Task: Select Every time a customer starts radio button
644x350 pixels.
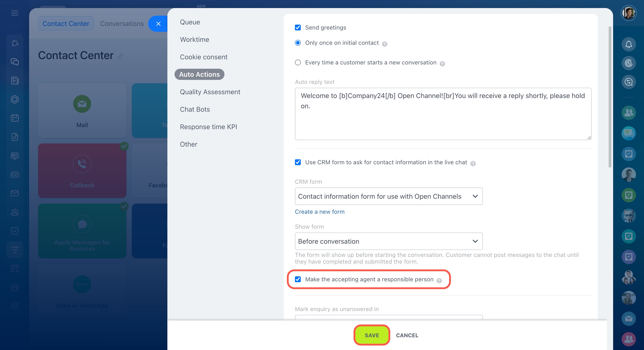Action: pos(298,62)
